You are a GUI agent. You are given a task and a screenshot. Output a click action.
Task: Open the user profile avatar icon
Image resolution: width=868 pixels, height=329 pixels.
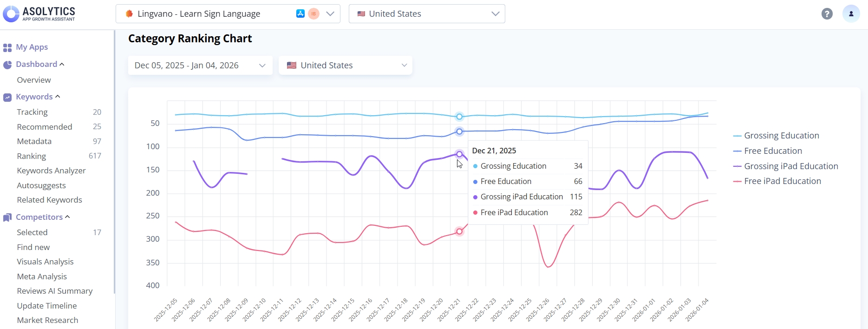click(851, 14)
